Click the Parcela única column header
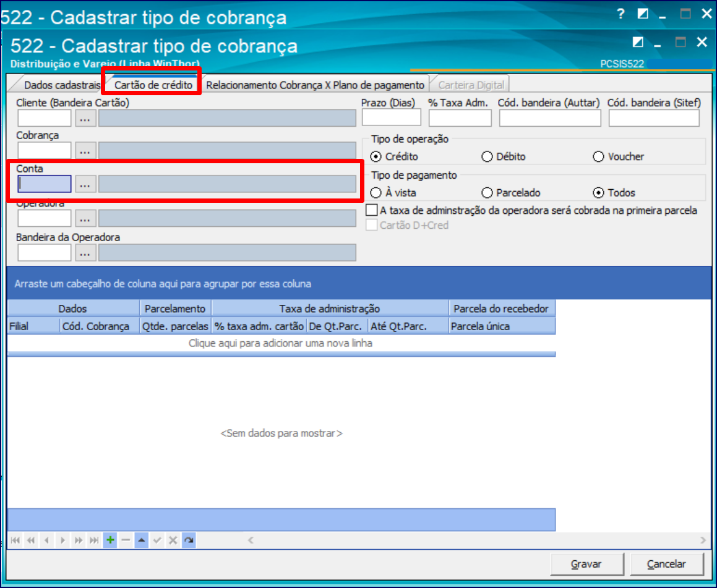717x588 pixels. (502, 326)
